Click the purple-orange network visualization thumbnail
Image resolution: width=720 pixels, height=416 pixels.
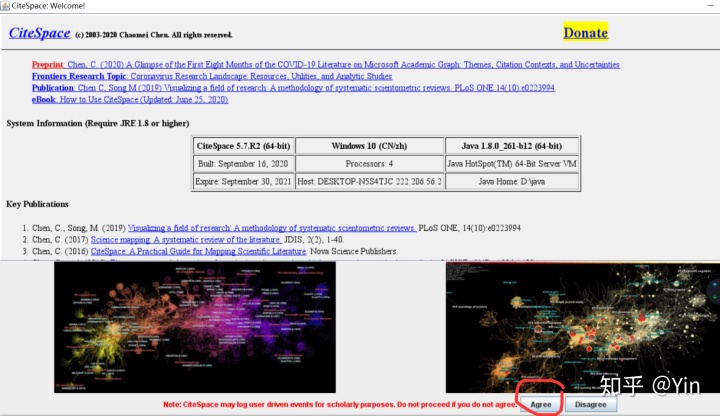(195, 327)
